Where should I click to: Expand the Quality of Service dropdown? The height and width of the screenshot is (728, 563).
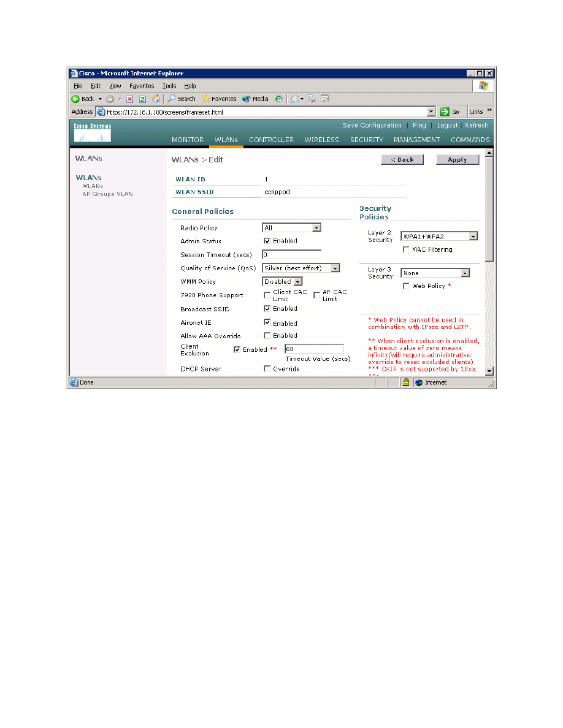[335, 268]
